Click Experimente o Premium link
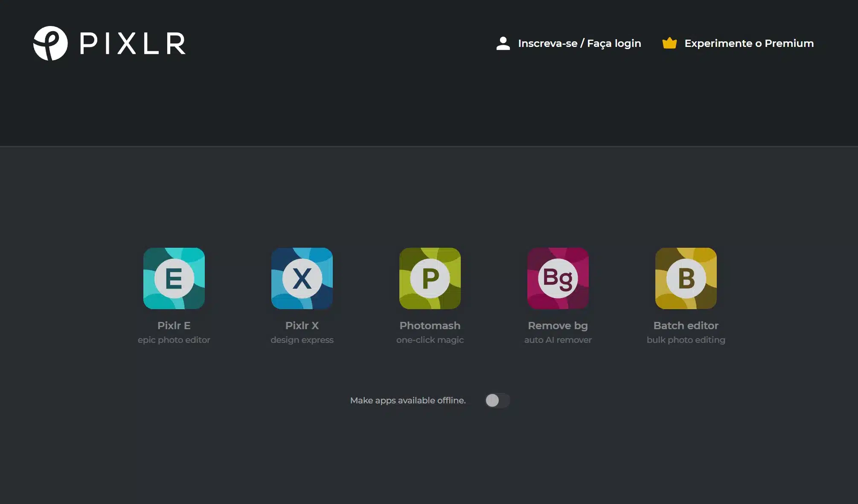Viewport: 858px width, 504px height. 749,43
